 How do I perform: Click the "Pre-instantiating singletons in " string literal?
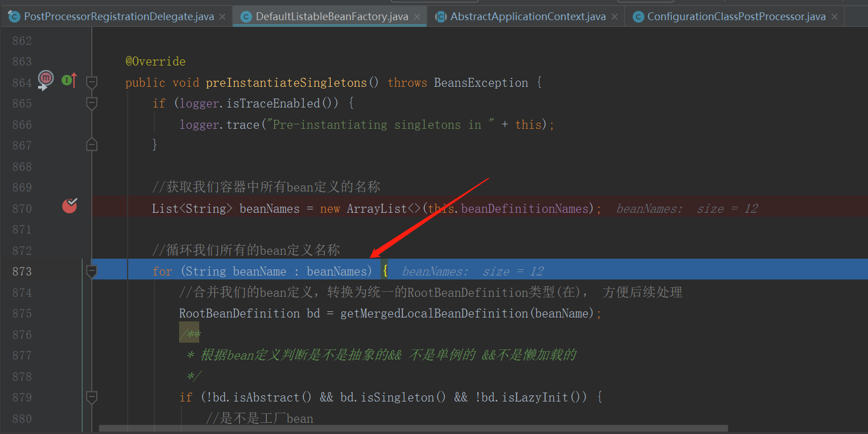[x=381, y=125]
